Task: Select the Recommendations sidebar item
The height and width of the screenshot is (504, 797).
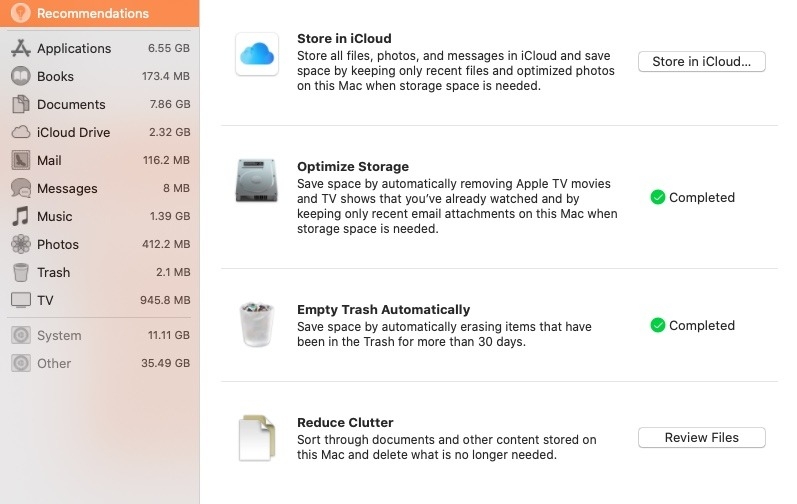Action: 100,13
